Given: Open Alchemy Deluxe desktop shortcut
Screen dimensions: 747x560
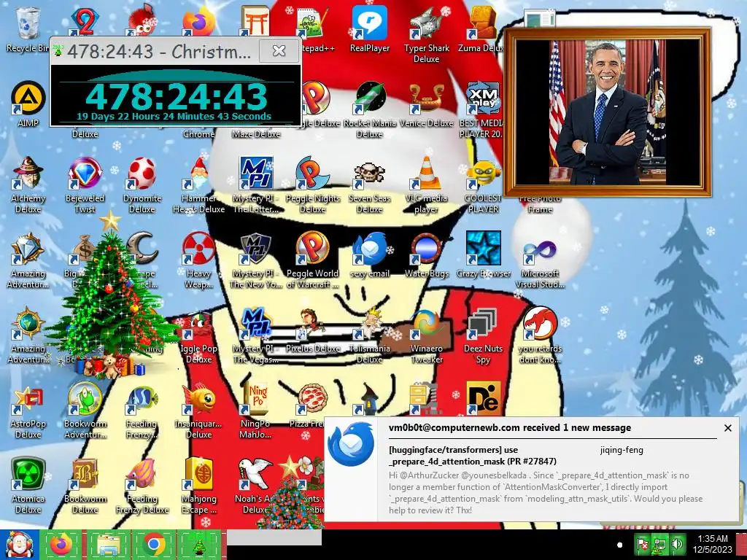Looking at the screenshot, I should point(28,184).
